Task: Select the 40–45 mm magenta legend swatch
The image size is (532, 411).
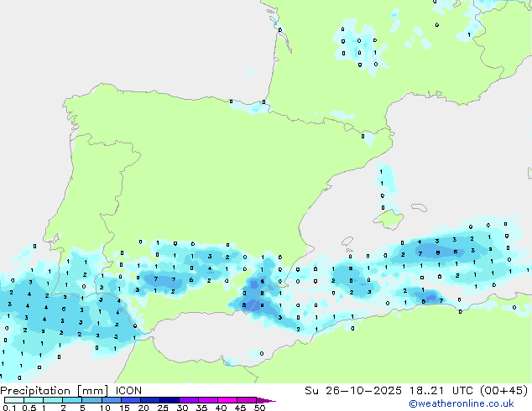Action: (227, 400)
